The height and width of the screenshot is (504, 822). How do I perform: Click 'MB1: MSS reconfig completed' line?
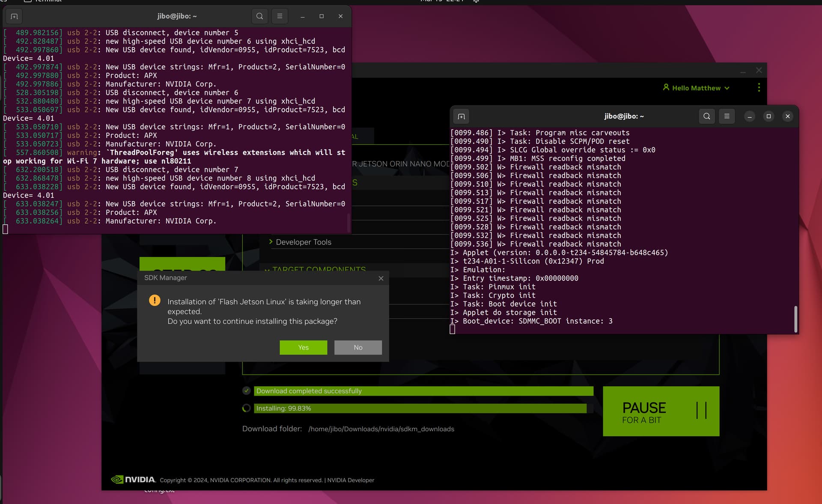pos(538,158)
